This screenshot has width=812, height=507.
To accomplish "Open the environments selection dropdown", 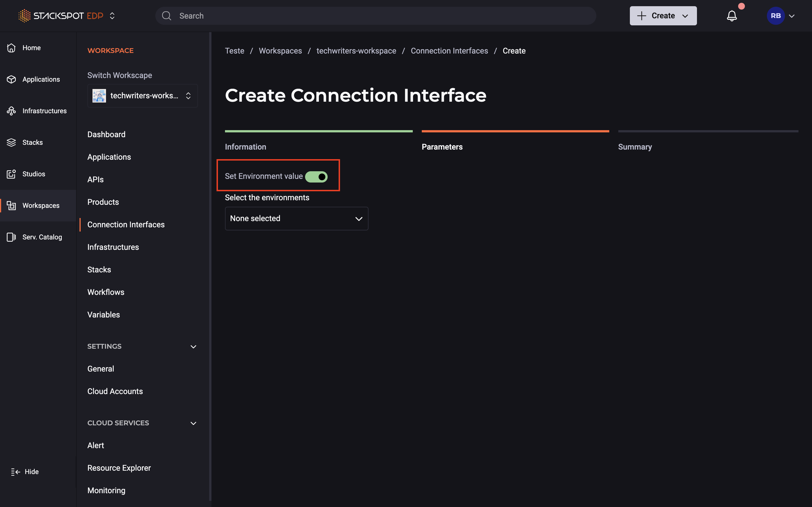I will tap(296, 218).
